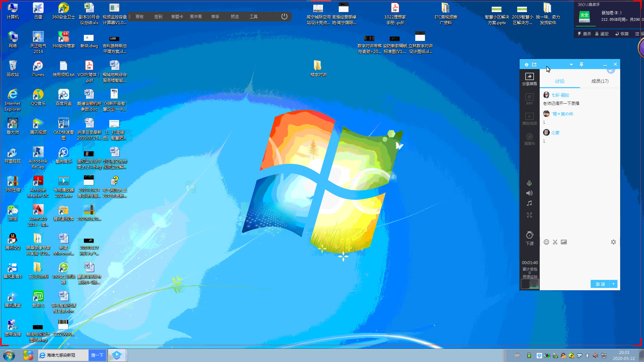Click user name 七彩-颖欣 in chat

[560, 95]
